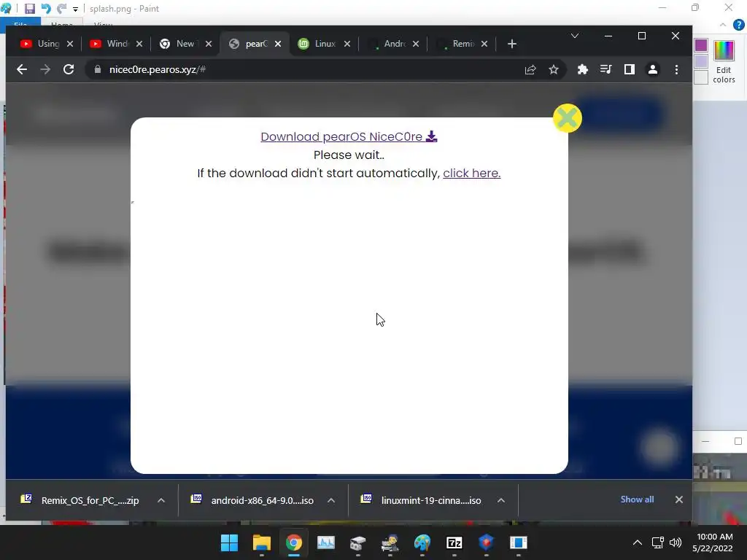Open tab search chevron
Image resolution: width=747 pixels, height=560 pixels.
pyautogui.click(x=575, y=36)
